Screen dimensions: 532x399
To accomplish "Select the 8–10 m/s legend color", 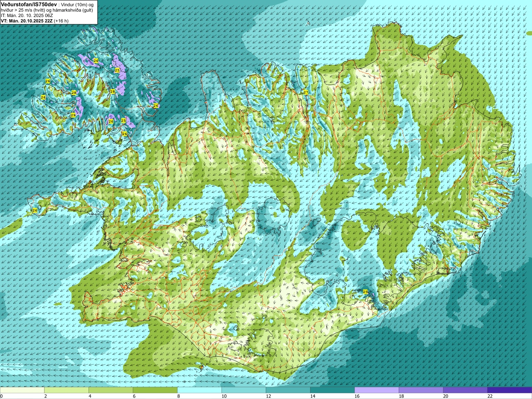I will click(x=199, y=390).
